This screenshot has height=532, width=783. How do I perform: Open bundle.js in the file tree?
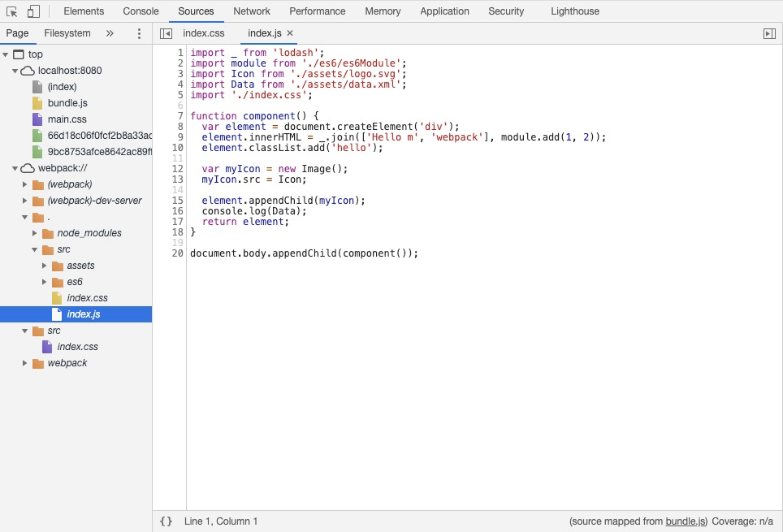pos(67,103)
